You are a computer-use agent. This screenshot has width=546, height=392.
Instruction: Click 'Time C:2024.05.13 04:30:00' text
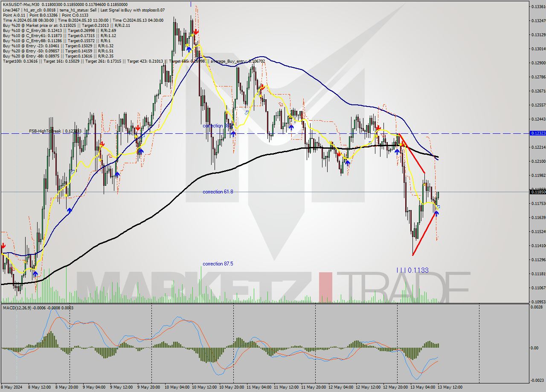point(138,20)
